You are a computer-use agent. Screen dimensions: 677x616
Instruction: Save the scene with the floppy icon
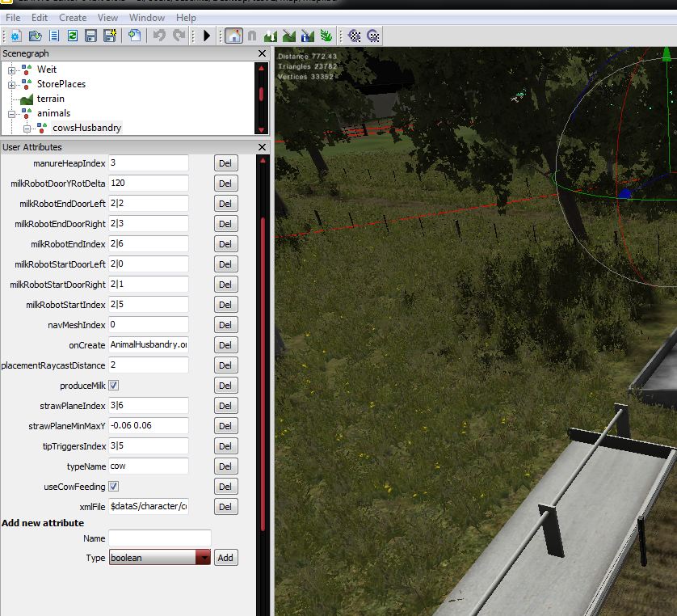point(90,36)
